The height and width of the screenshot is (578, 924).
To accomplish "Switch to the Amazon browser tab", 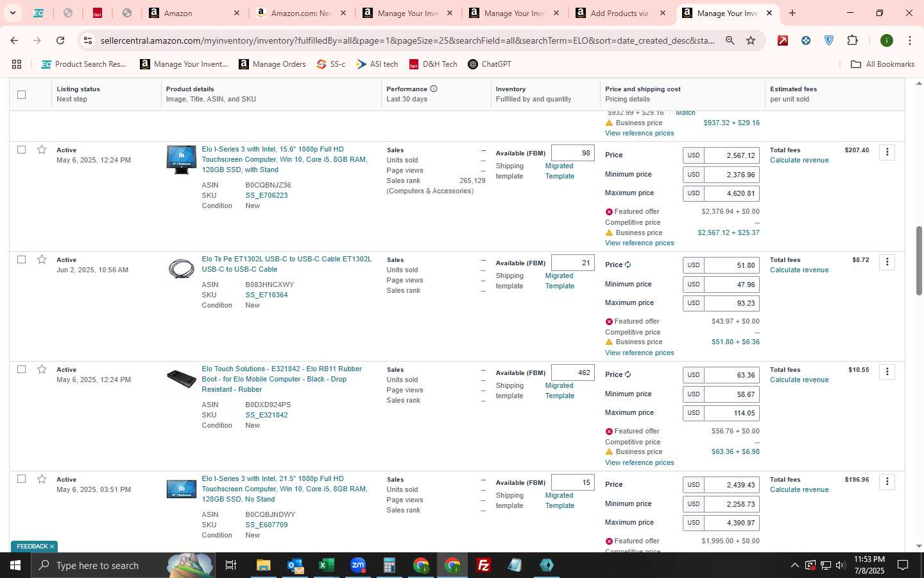I will coord(194,13).
